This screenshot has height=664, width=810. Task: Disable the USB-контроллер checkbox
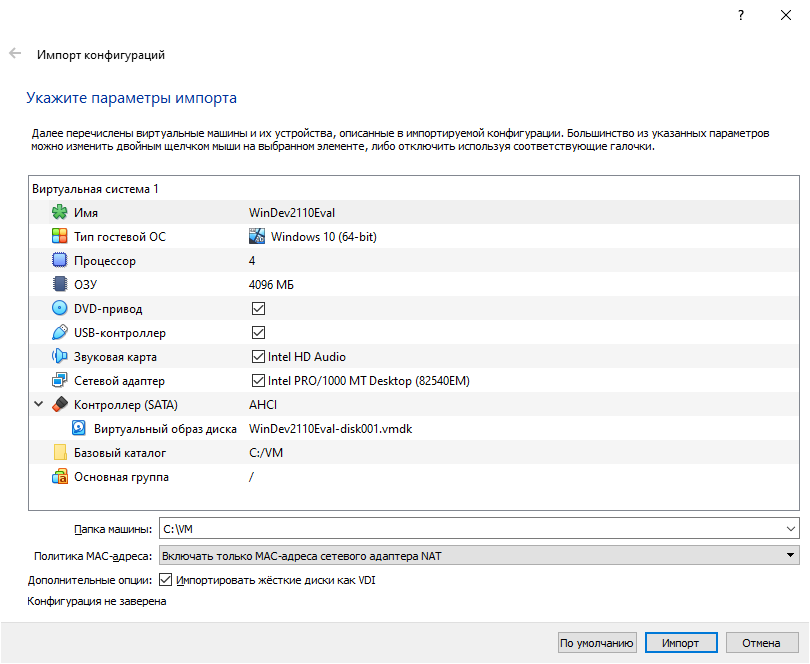(259, 332)
